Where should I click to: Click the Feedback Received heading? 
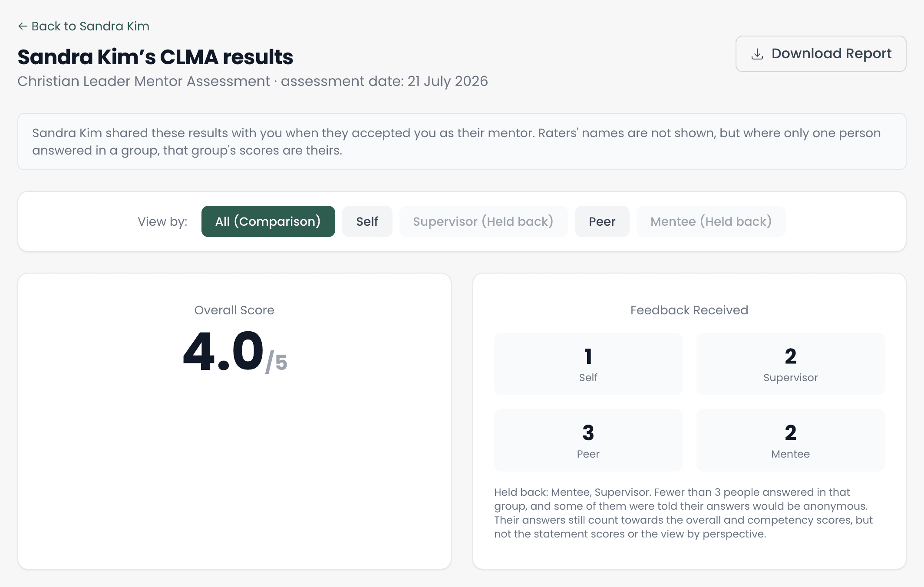[x=689, y=310]
